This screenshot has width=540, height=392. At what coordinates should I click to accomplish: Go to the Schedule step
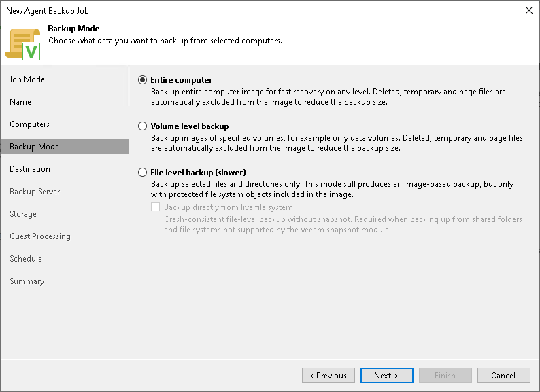pyautogui.click(x=26, y=259)
